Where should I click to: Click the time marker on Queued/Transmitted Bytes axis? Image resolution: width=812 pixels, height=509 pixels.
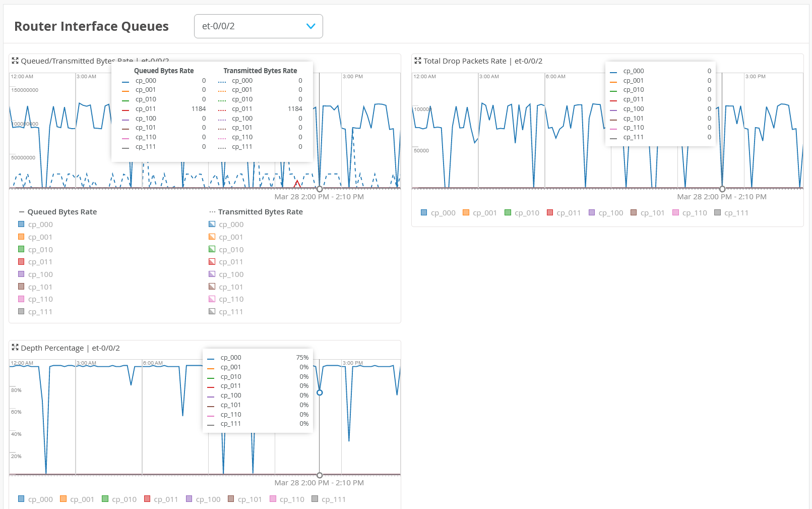tap(320, 189)
